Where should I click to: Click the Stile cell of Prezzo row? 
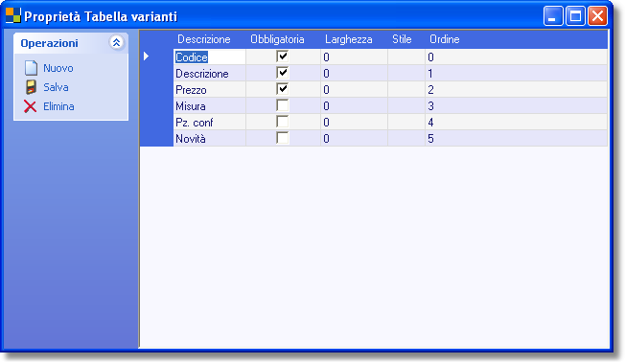click(406, 90)
